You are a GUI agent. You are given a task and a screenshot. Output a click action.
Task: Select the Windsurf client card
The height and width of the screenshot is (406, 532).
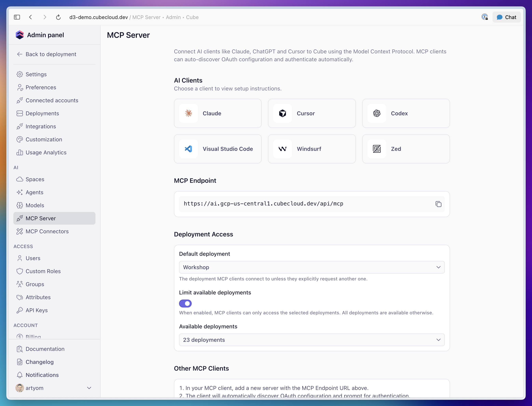tap(312, 149)
